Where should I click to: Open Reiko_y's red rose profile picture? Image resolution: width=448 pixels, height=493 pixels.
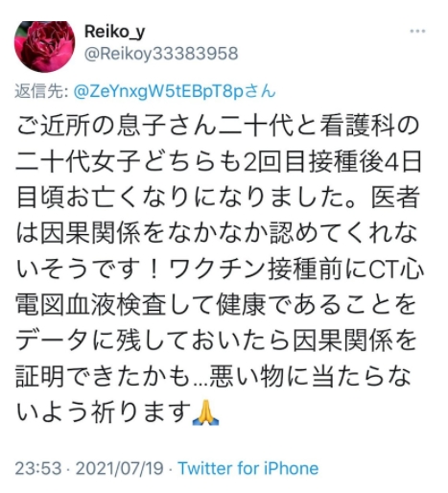[44, 46]
